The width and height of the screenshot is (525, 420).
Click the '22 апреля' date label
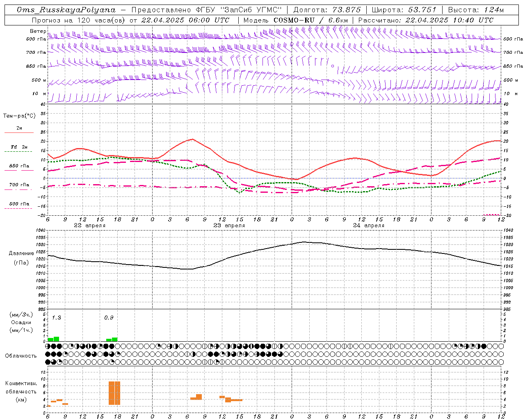coord(89,226)
